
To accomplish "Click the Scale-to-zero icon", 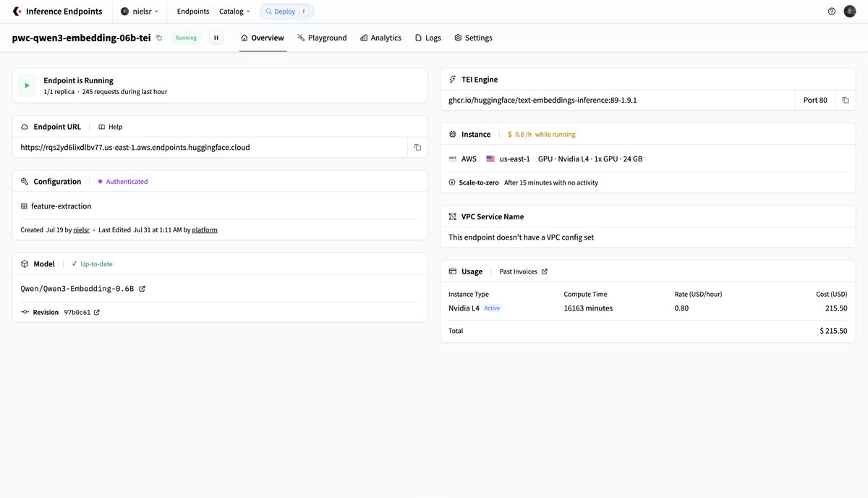I will (x=452, y=182).
